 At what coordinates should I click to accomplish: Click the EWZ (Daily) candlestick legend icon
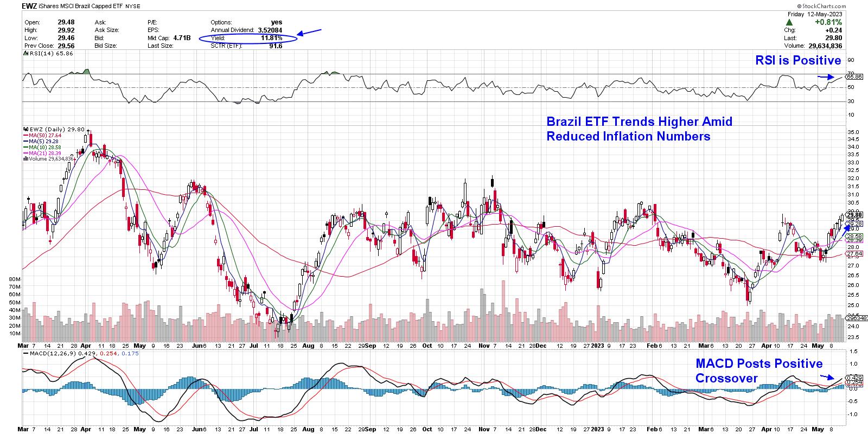point(25,130)
